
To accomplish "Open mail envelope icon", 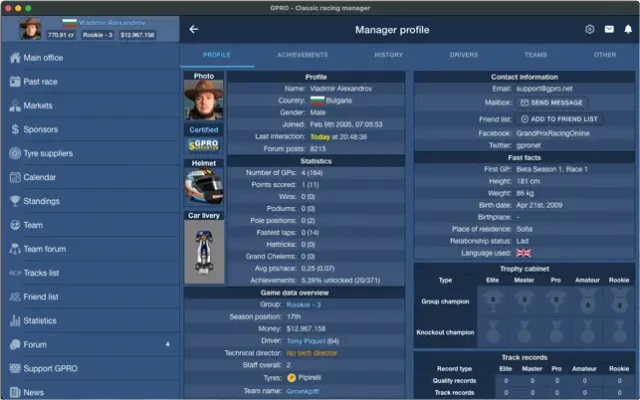I will [x=609, y=29].
